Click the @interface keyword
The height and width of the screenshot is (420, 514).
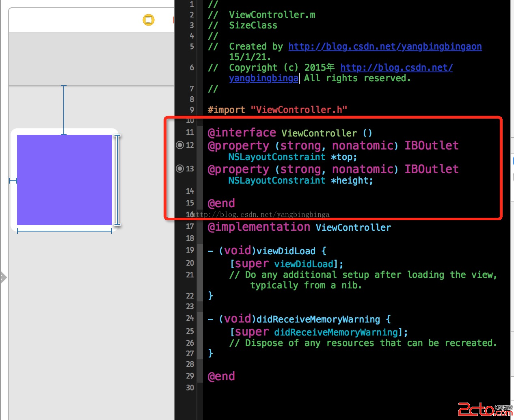pos(242,133)
